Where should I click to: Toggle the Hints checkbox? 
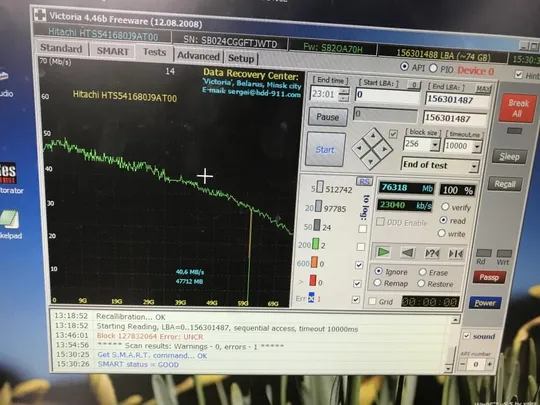518,74
